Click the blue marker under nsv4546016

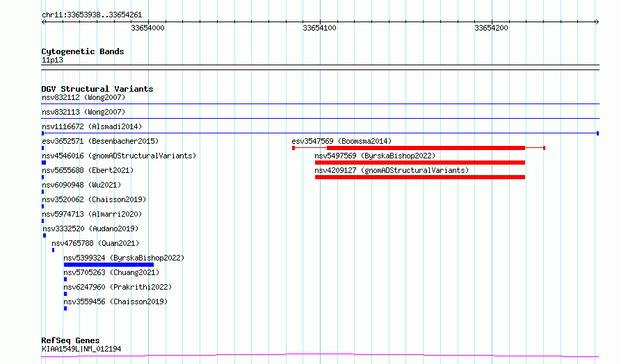(44, 163)
